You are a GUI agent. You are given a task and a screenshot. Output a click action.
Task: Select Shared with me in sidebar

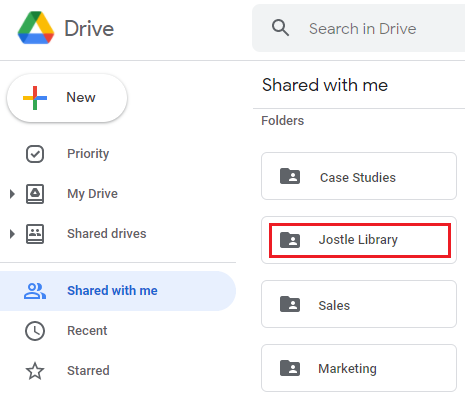pos(118,291)
